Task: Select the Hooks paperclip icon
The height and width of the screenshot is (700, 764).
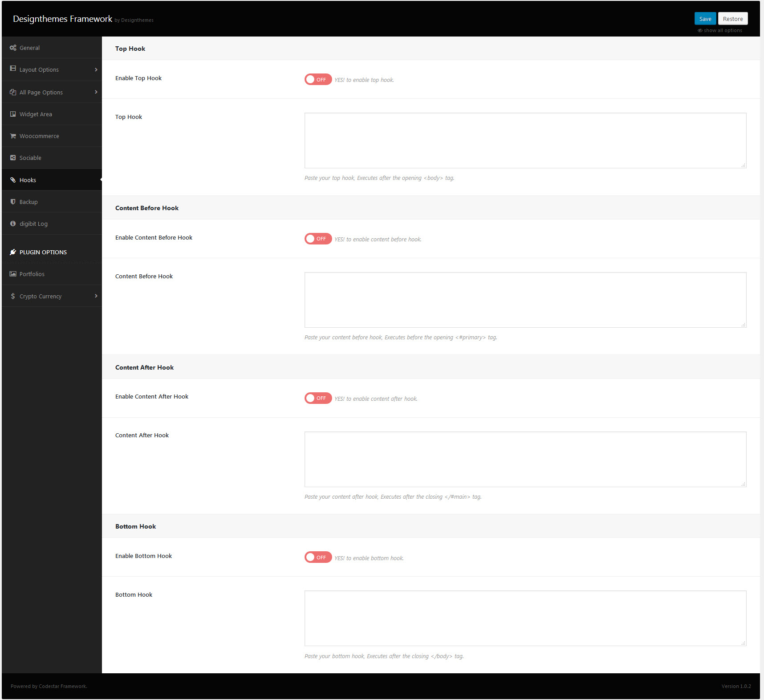Action: coord(13,179)
